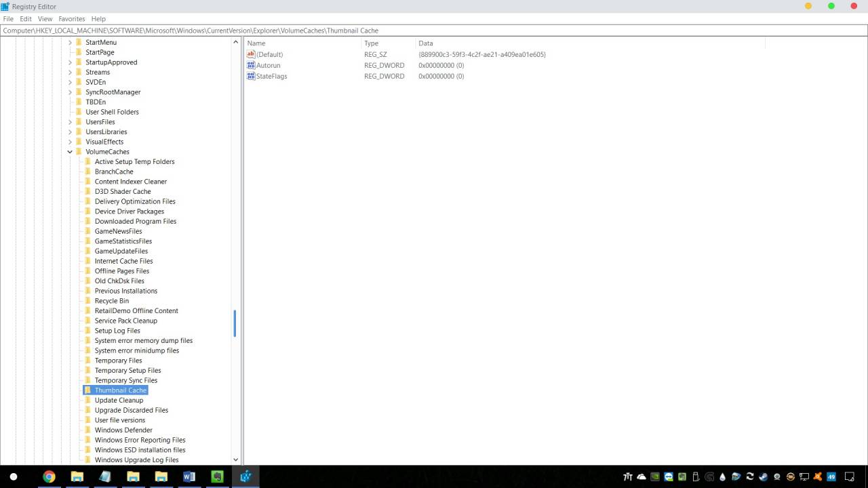Select the Delivery Optimization Files key
This screenshot has width=868, height=488.
135,201
